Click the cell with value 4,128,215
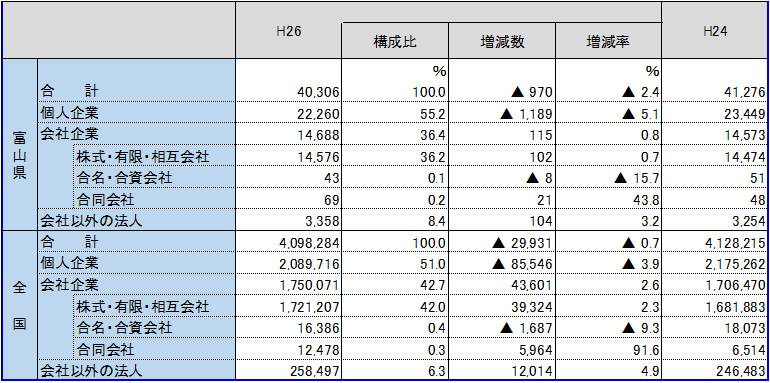 point(715,242)
